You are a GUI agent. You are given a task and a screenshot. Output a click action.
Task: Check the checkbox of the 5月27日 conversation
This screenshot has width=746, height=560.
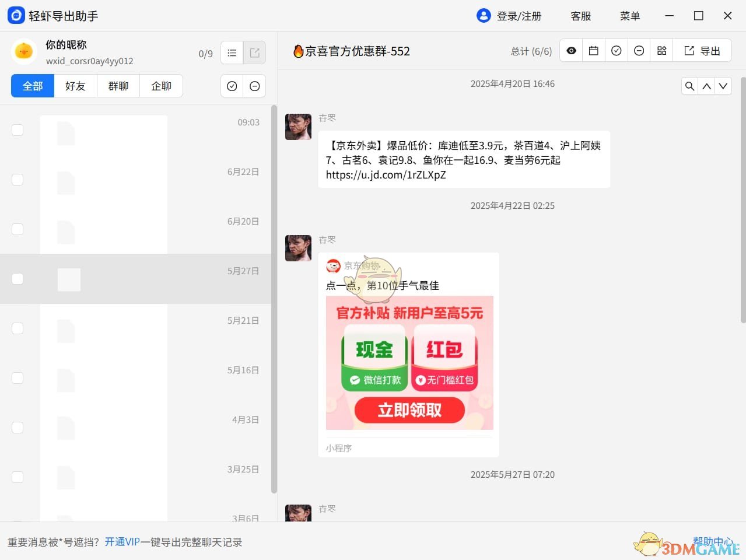17,278
